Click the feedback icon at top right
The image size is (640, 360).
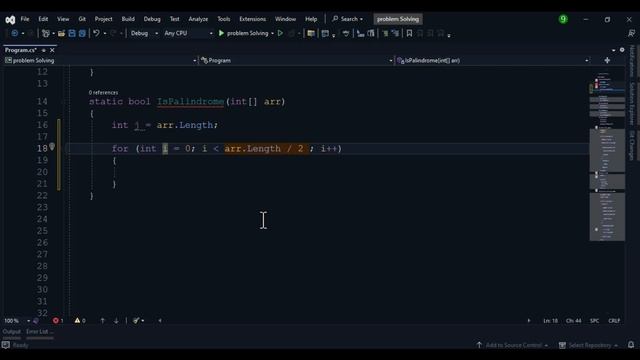(x=631, y=33)
